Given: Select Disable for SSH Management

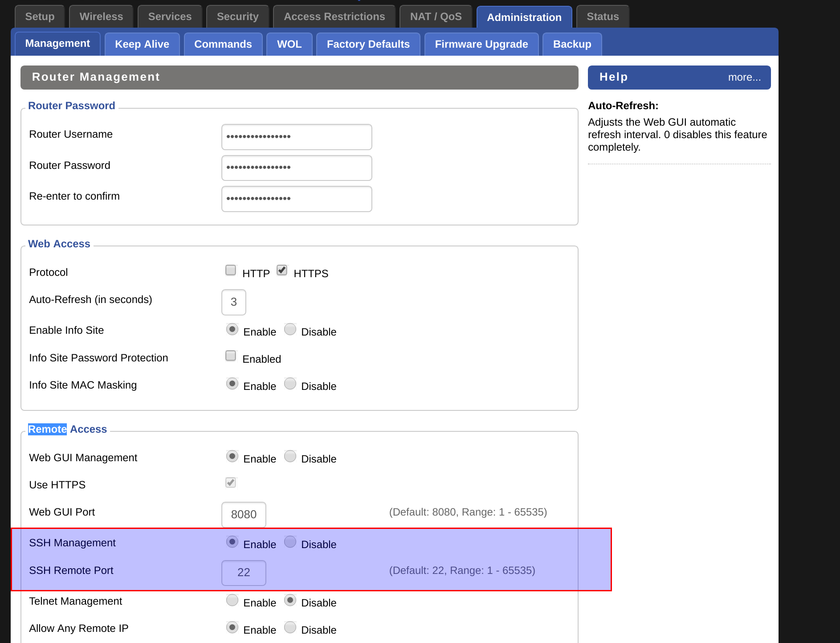Looking at the screenshot, I should [x=290, y=542].
